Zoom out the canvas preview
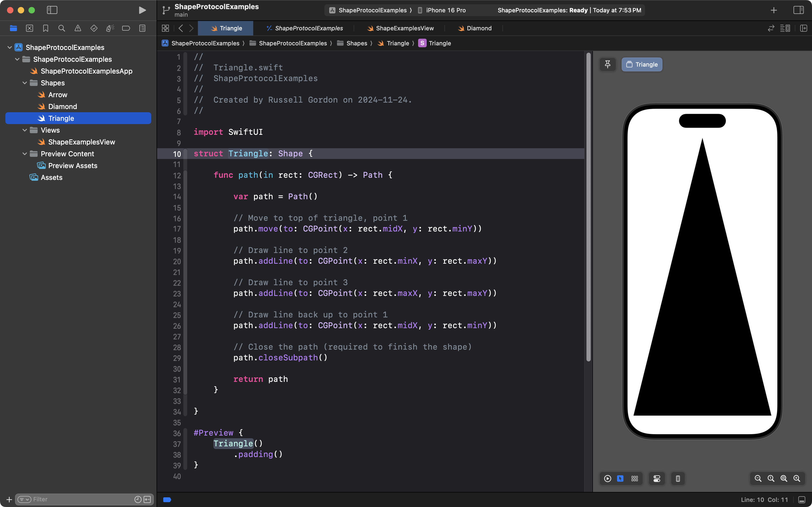812x507 pixels. [758, 479]
